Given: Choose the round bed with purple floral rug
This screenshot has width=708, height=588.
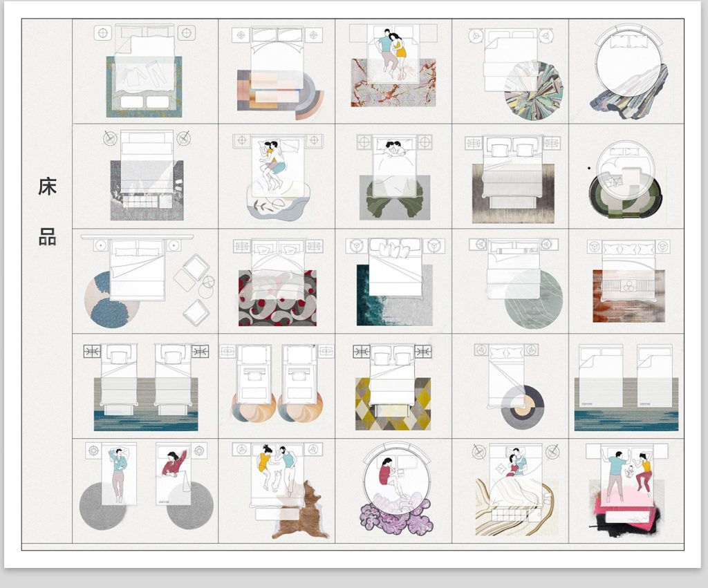Looking at the screenshot, I should pos(395,489).
